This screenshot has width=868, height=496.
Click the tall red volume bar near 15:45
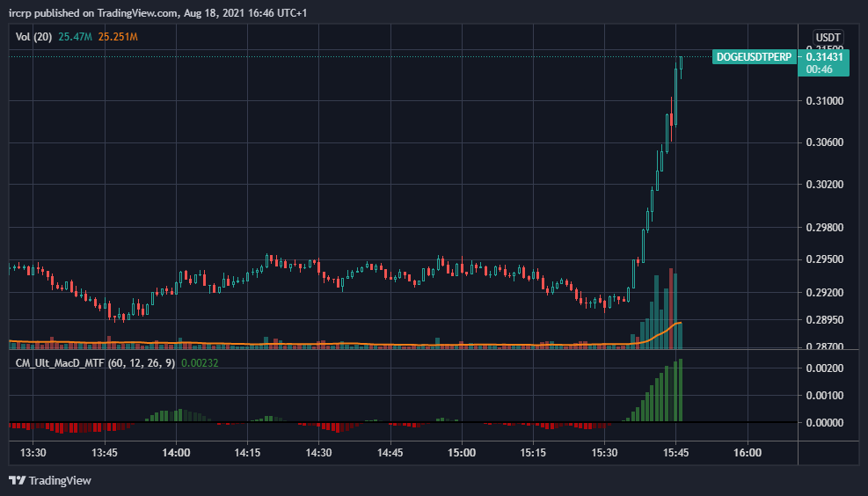pyautogui.click(x=671, y=309)
